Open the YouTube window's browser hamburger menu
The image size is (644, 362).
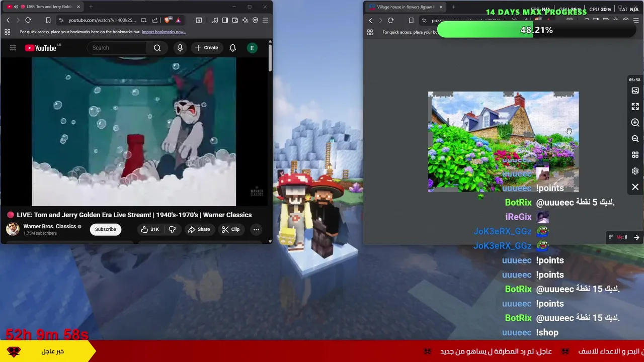pyautogui.click(x=265, y=20)
